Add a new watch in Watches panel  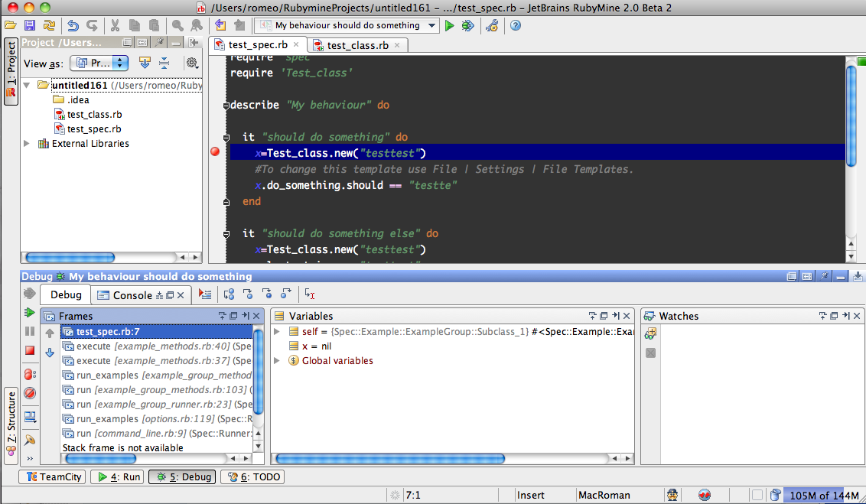click(650, 333)
